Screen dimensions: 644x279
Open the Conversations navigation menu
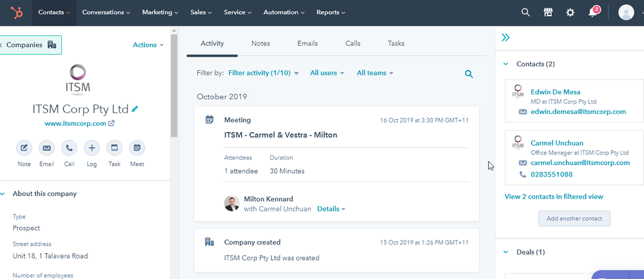point(106,12)
